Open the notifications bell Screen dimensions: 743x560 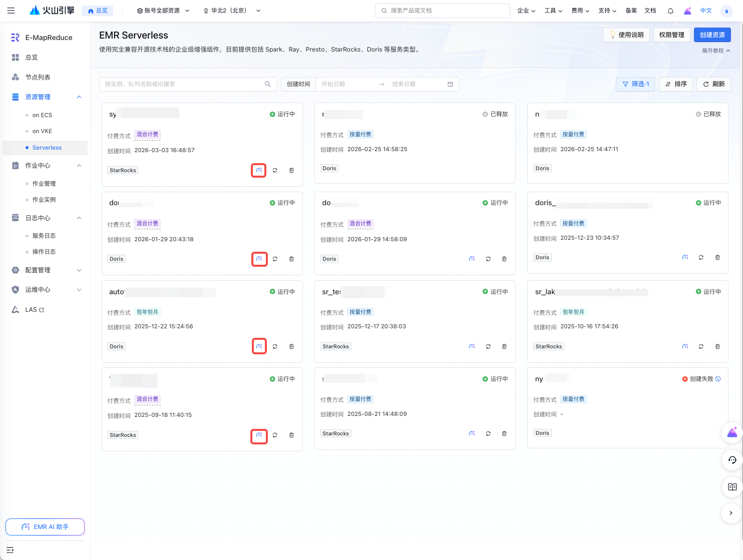[x=670, y=11]
